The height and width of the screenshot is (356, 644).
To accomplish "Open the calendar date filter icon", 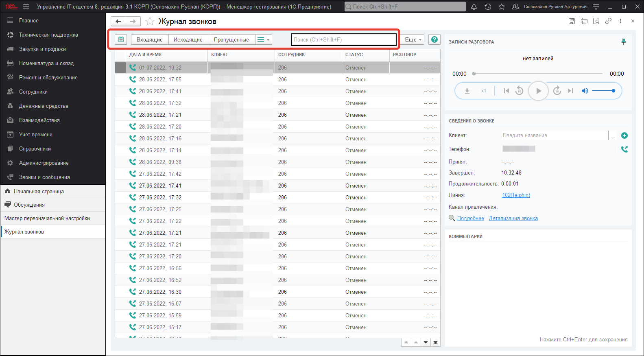I will (x=121, y=39).
